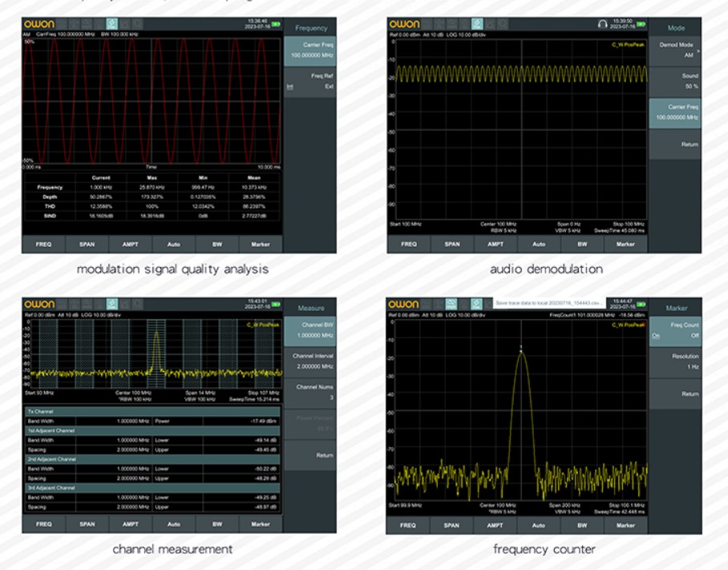Set Freq Ref to Int
The image size is (728, 570).
pyautogui.click(x=289, y=87)
